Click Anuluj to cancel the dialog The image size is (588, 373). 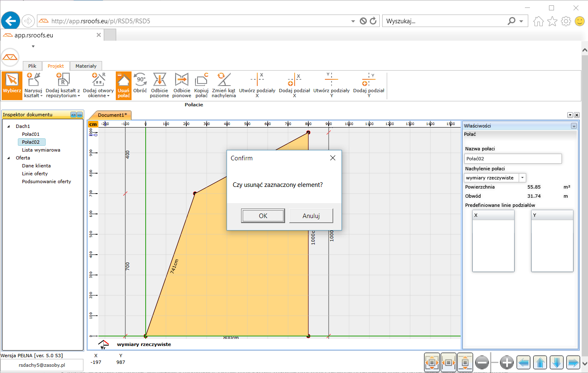coord(311,216)
